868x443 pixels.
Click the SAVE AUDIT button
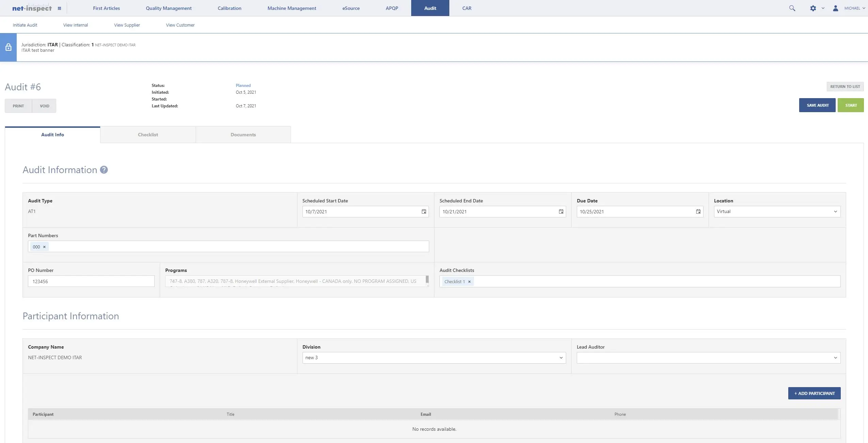817,105
